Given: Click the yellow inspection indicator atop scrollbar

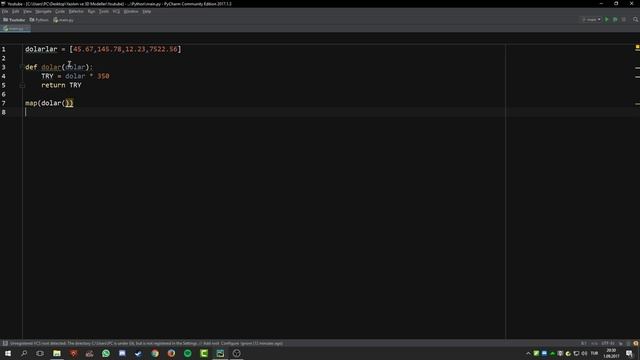Looking at the screenshot, I should [637, 48].
